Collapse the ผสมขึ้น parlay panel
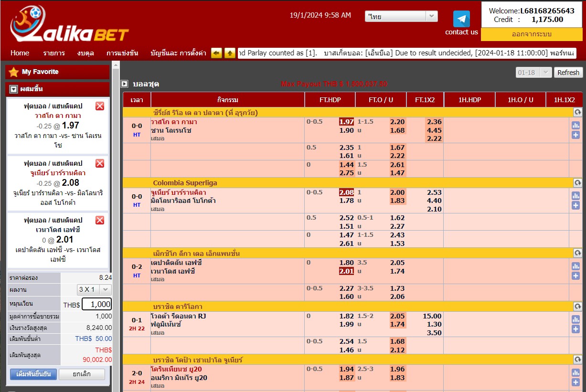Screen dimensions: 586x392 pyautogui.click(x=13, y=89)
